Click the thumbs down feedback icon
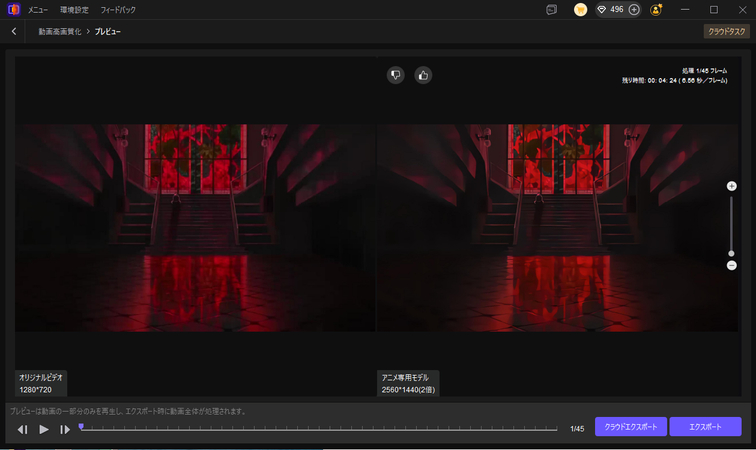 pos(396,75)
